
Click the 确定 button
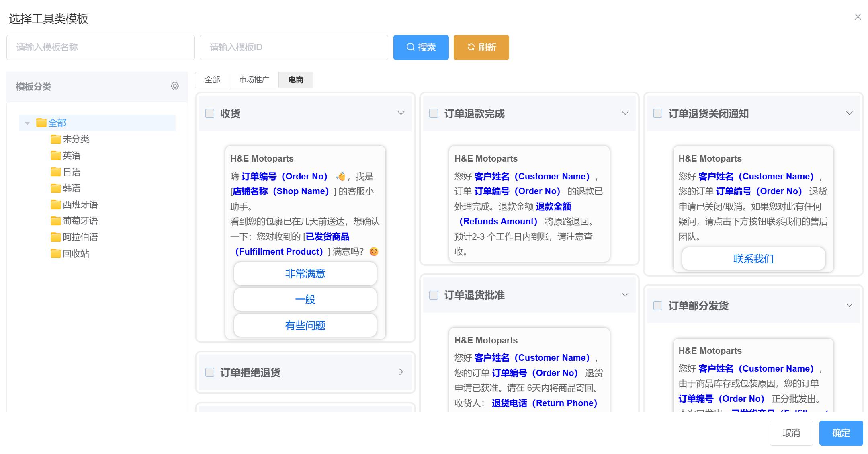(x=840, y=433)
